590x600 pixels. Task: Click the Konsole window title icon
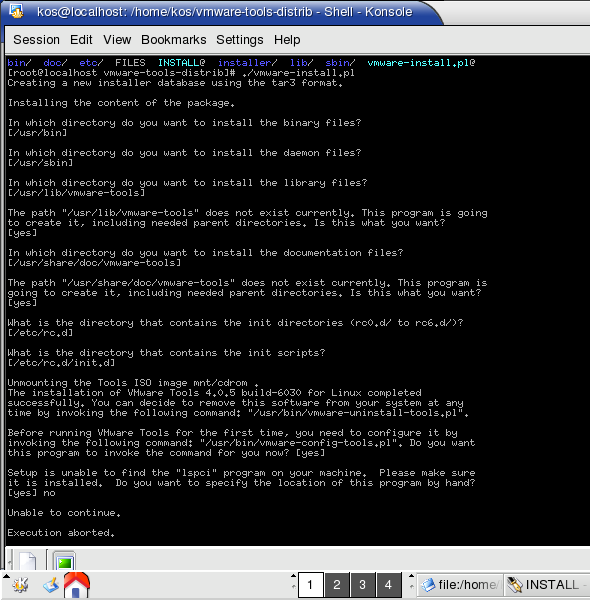[x=16, y=11]
